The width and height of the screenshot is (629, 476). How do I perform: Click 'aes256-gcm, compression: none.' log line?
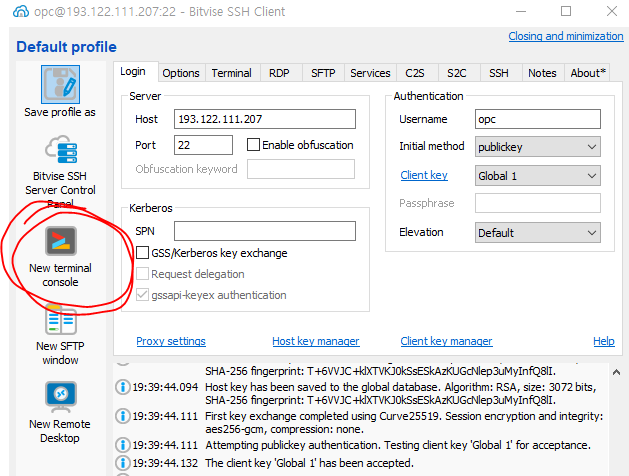pyautogui.click(x=284, y=429)
